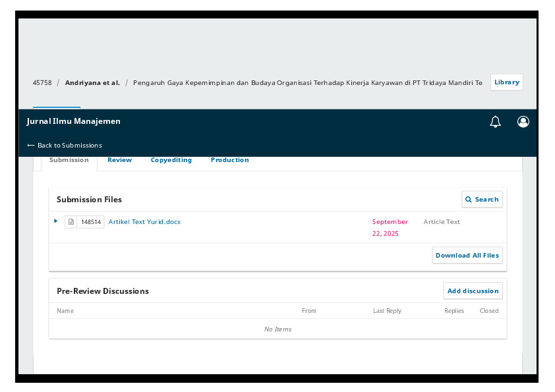Open the Library button
555x392 pixels.
click(x=506, y=82)
